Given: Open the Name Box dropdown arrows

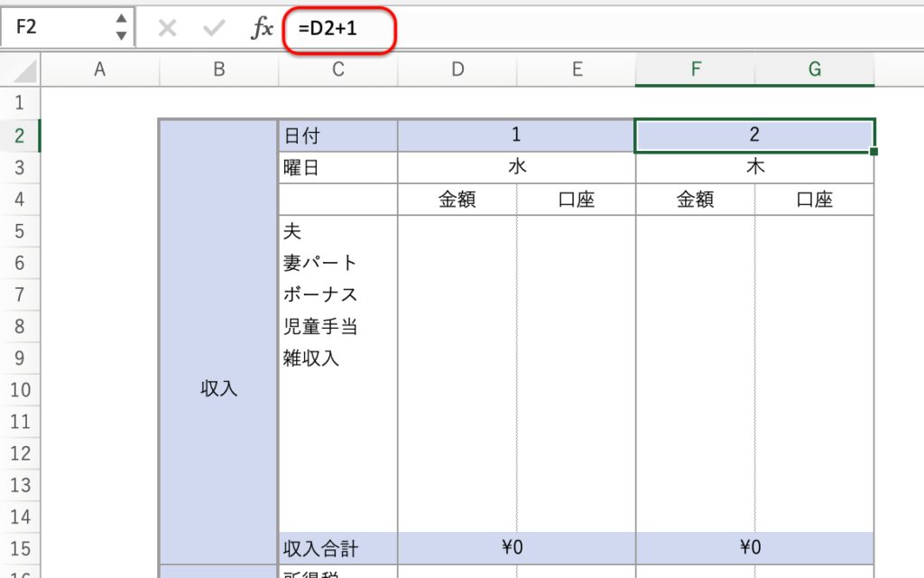Looking at the screenshot, I should pos(121,28).
